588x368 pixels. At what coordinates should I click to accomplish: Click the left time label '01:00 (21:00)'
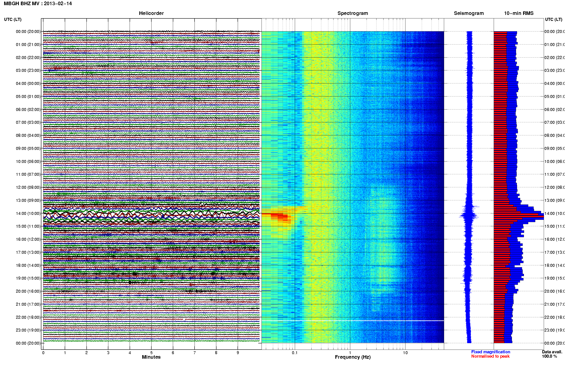pyautogui.click(x=28, y=44)
